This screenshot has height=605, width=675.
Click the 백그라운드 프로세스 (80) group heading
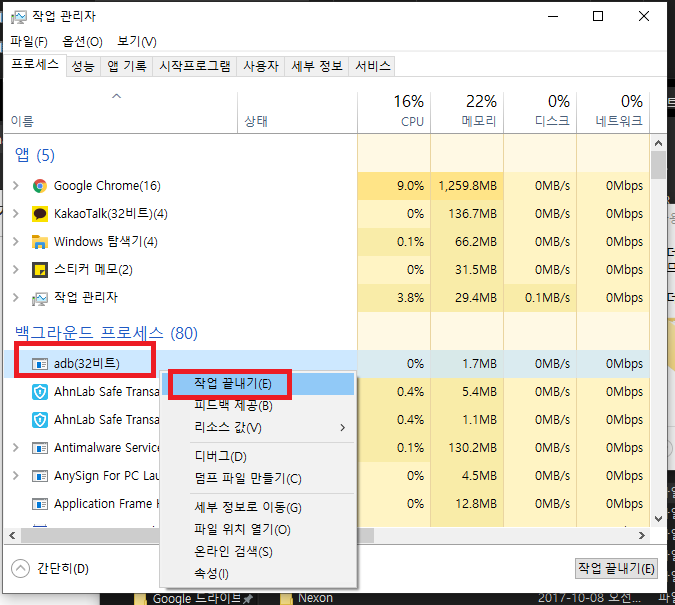point(106,333)
